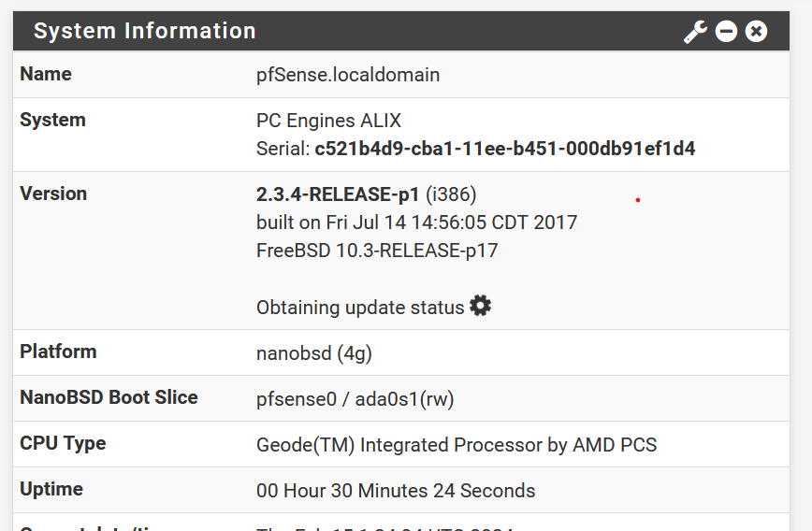This screenshot has height=531, width=812.
Task: Click the pfsense0 / ada0s1(rw) boot slice value
Action: [355, 399]
